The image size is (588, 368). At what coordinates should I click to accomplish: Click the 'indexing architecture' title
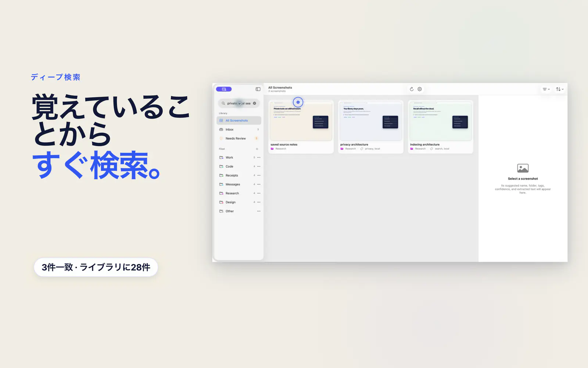coord(425,145)
